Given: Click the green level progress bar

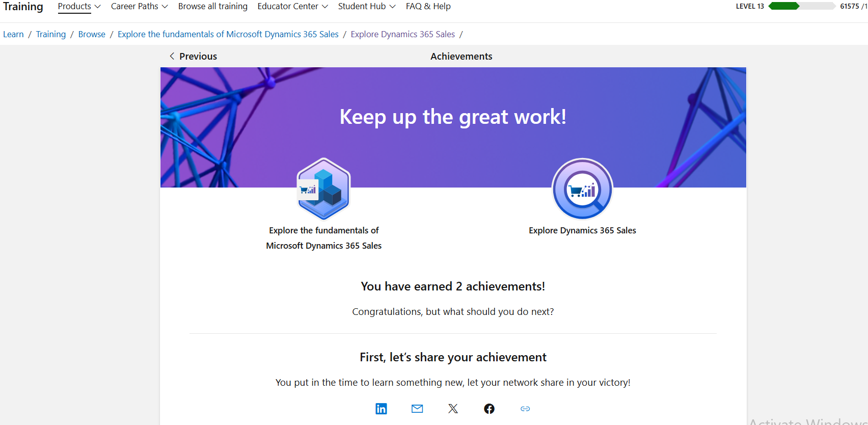Looking at the screenshot, I should 802,6.
